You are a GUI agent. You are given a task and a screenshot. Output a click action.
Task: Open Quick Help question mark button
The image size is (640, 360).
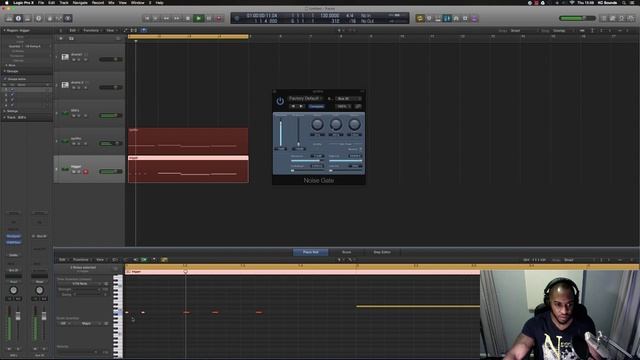coord(38,18)
